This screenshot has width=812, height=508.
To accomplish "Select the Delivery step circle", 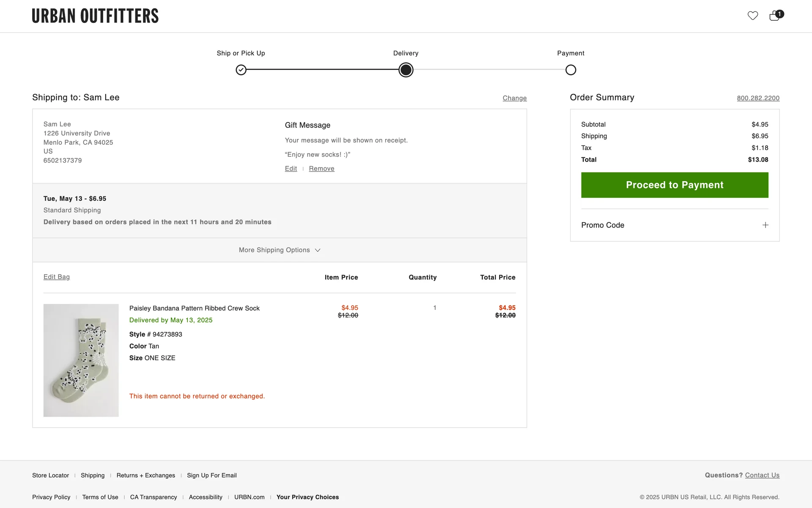I will pos(406,70).
